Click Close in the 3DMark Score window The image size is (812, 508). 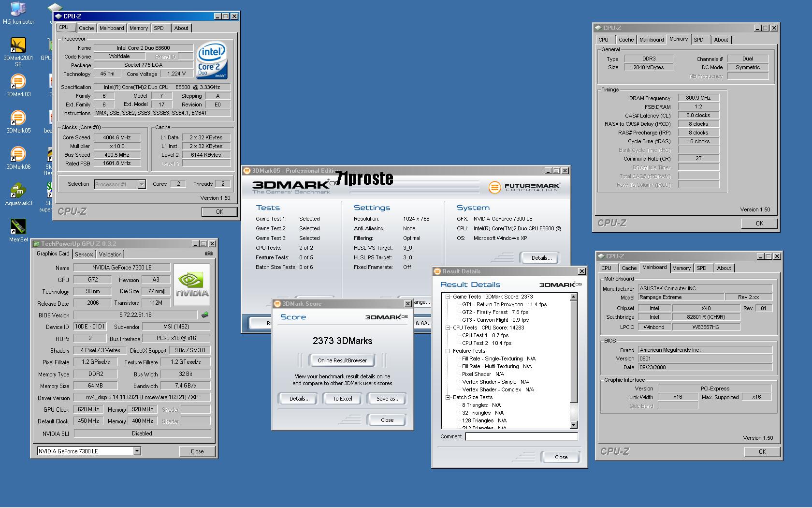pyautogui.click(x=387, y=420)
